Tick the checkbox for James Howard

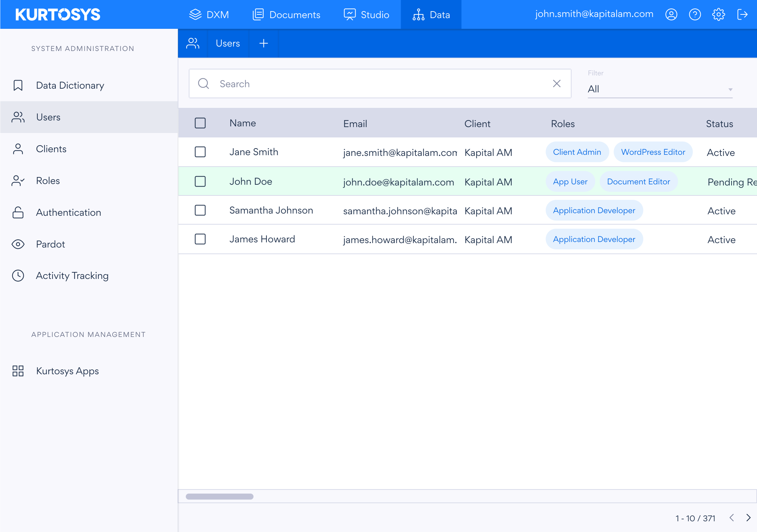(x=200, y=239)
